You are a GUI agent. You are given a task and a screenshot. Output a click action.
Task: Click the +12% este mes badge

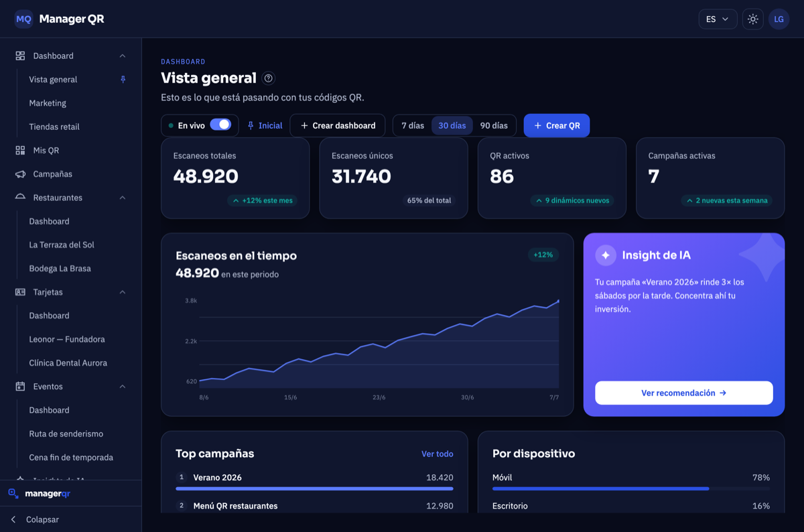point(262,200)
